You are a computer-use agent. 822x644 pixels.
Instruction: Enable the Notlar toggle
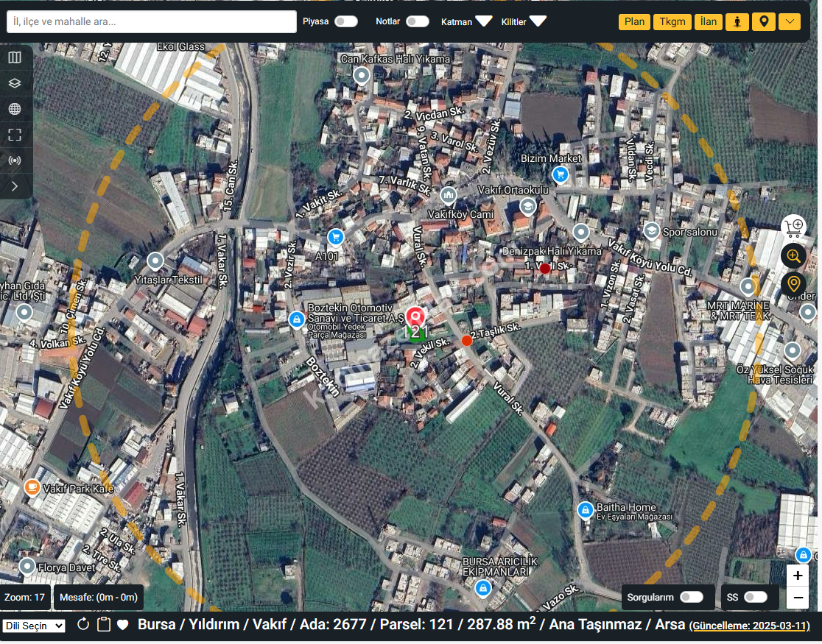(417, 21)
